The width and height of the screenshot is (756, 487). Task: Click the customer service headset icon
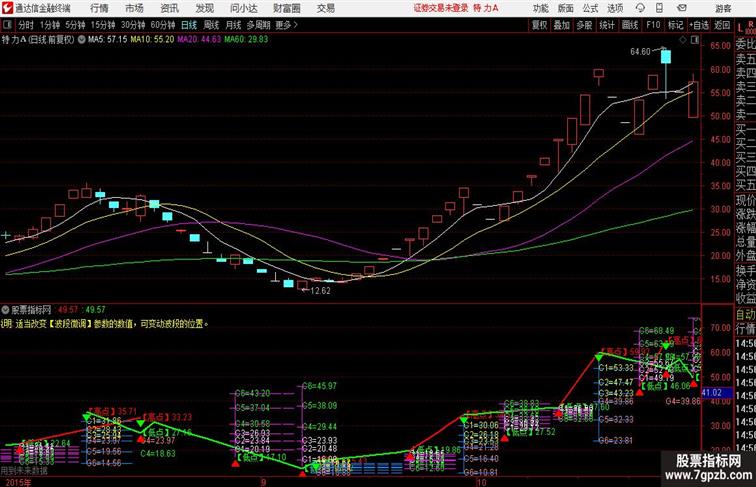tap(640, 8)
